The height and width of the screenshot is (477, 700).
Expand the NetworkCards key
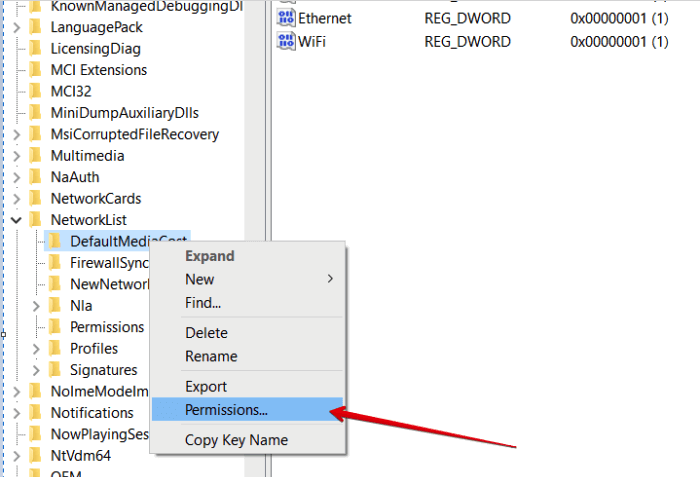pos(17,199)
